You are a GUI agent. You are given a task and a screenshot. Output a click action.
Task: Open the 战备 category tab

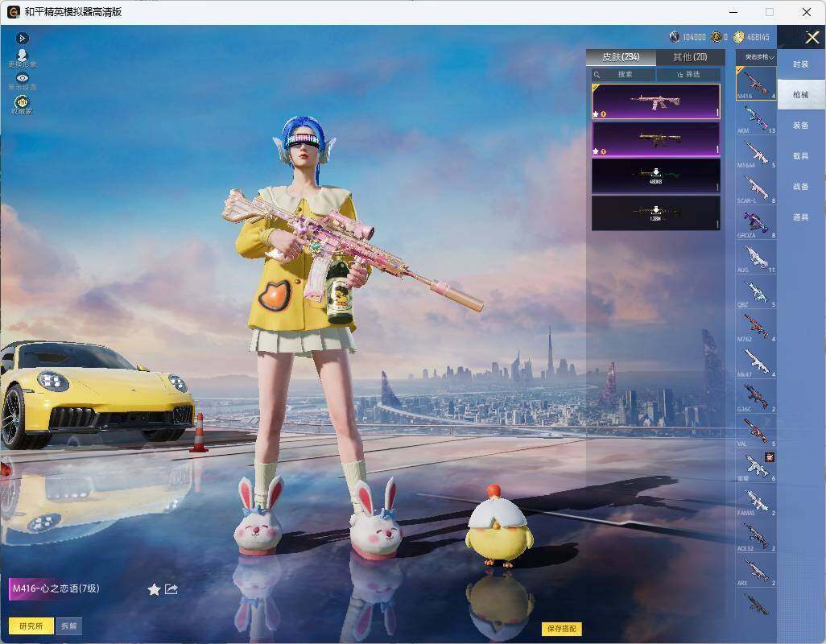tap(801, 187)
